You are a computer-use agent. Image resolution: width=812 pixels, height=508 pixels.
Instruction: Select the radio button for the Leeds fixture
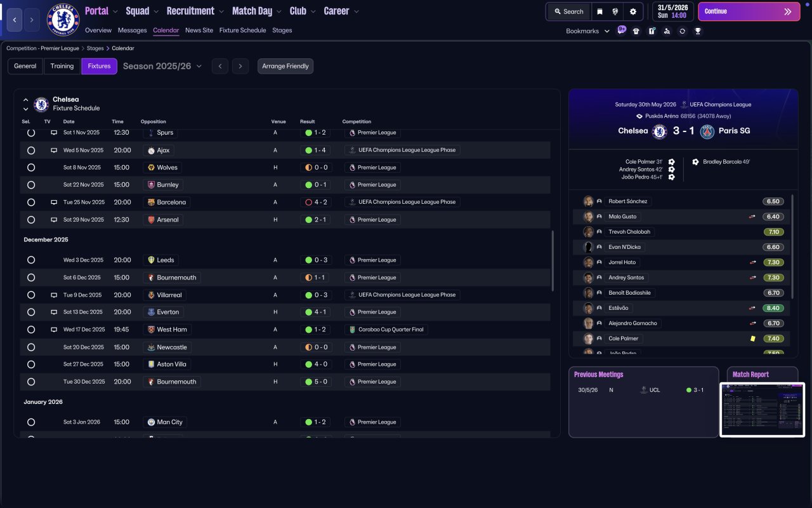pos(31,260)
